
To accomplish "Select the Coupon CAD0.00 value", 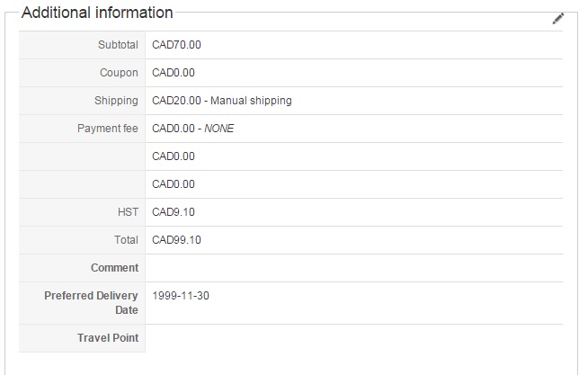I will point(174,73).
